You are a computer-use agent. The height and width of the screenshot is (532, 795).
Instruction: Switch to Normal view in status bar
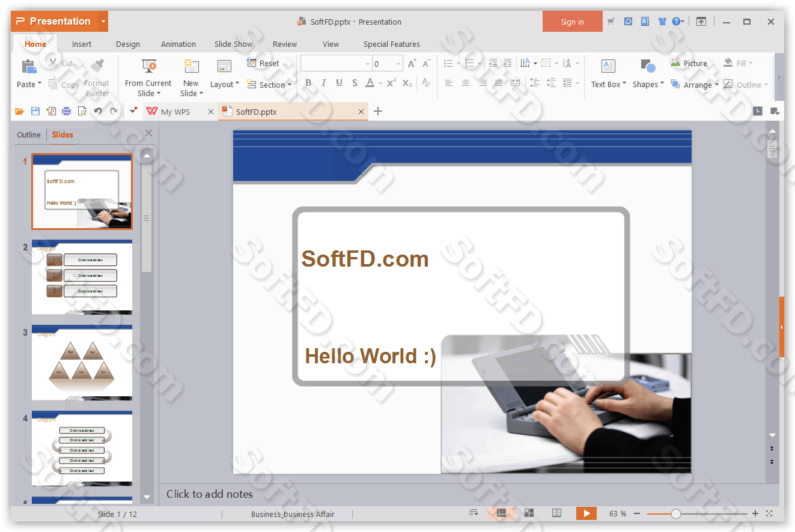(x=502, y=513)
